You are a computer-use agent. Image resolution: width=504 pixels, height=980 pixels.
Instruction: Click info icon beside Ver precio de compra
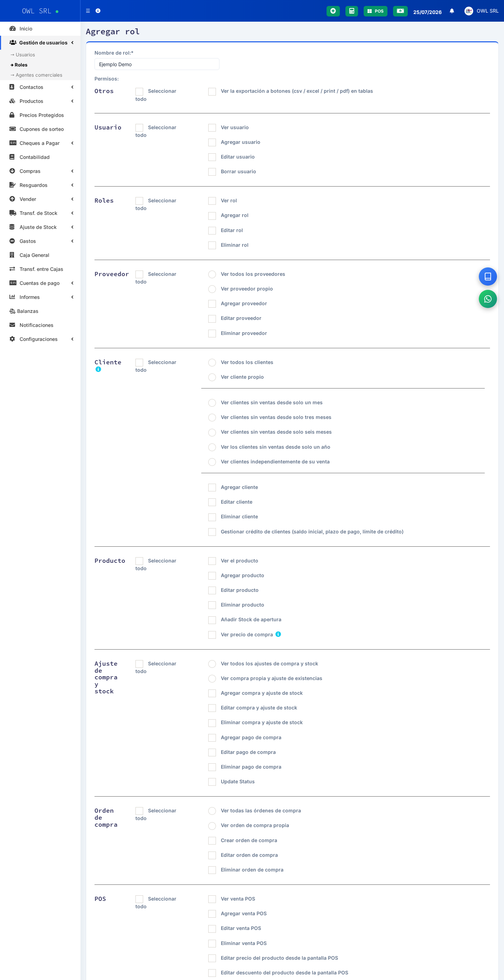tap(278, 634)
